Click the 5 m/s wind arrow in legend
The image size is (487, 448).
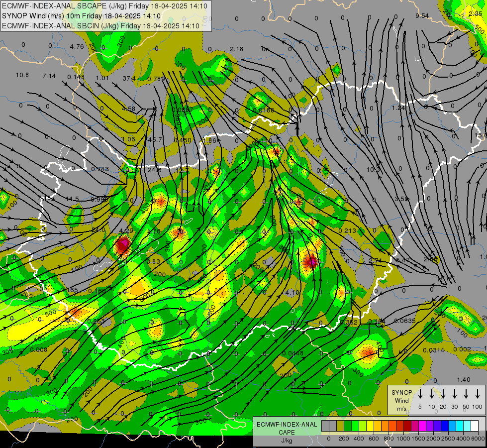[420, 394]
